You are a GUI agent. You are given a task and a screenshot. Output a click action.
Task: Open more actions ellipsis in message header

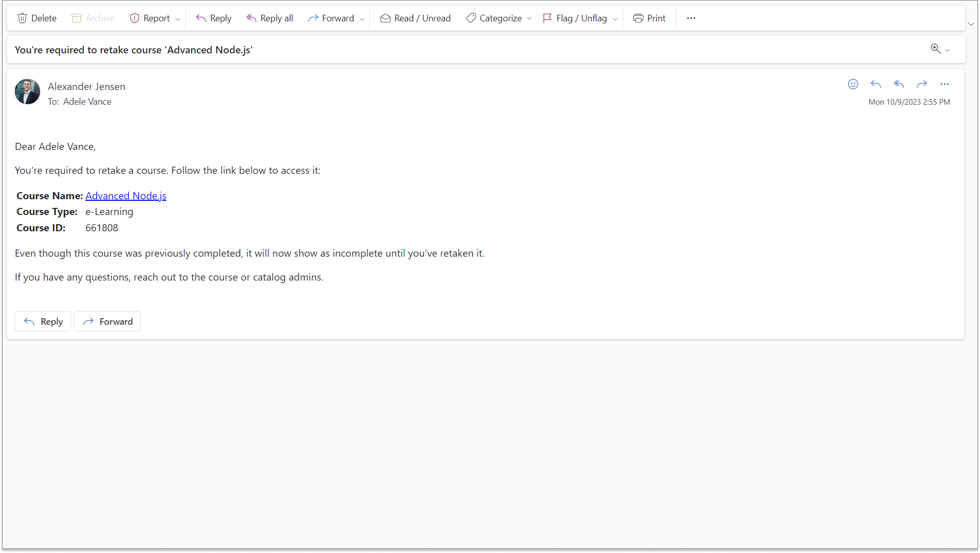pos(944,84)
